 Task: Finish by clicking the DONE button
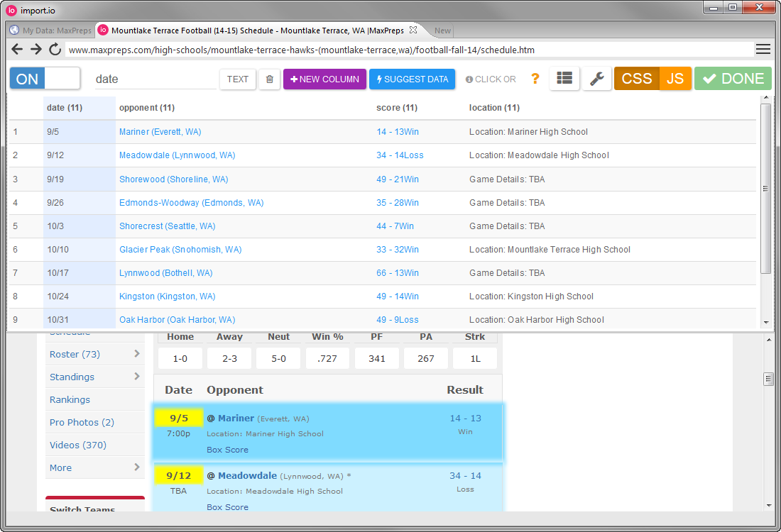coord(733,79)
